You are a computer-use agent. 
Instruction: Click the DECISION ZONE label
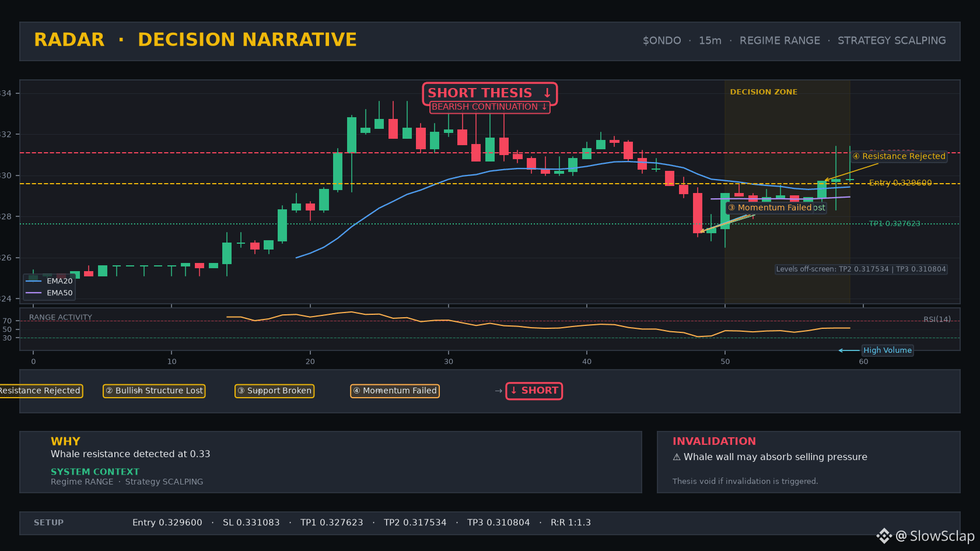[764, 92]
